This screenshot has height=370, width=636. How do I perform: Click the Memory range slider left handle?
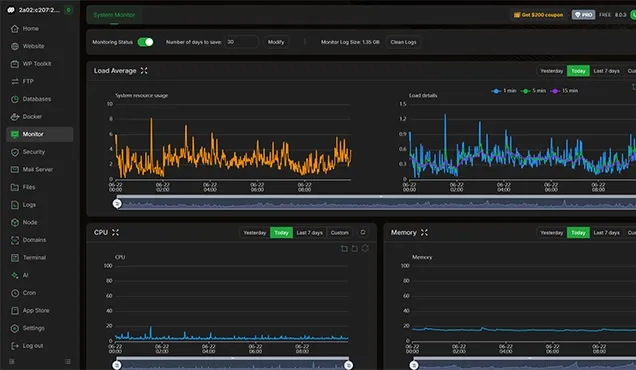click(414, 365)
